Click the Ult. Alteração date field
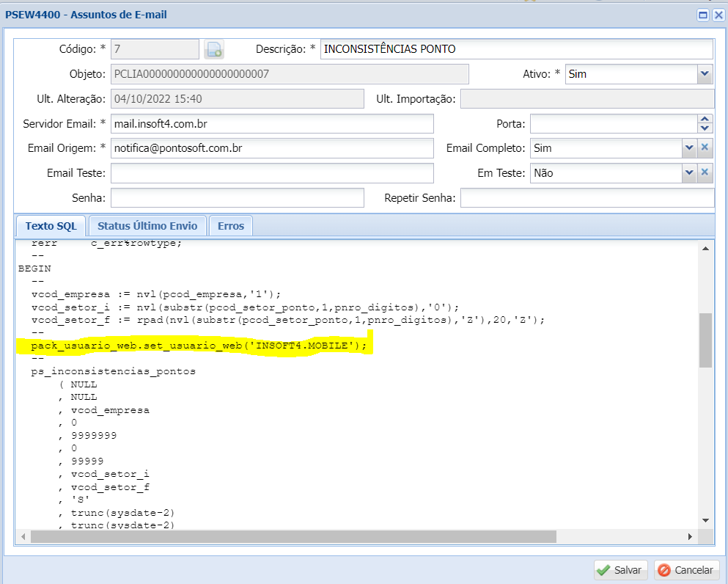The height and width of the screenshot is (584, 728). [238, 98]
